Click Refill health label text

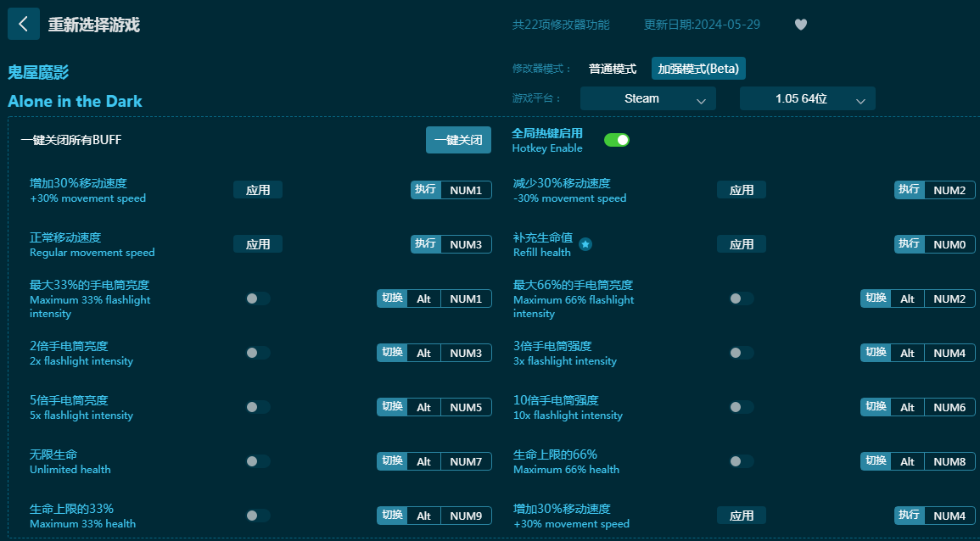(542, 253)
